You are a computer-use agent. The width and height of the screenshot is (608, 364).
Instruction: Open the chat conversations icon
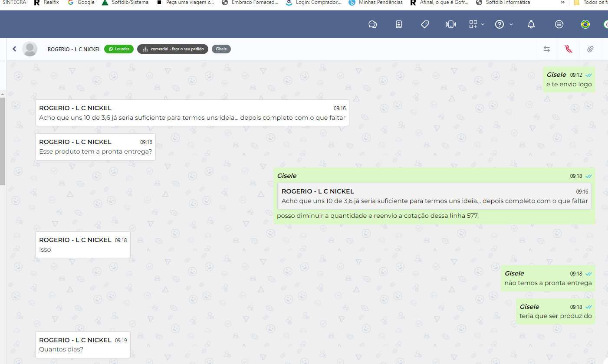[x=372, y=24]
